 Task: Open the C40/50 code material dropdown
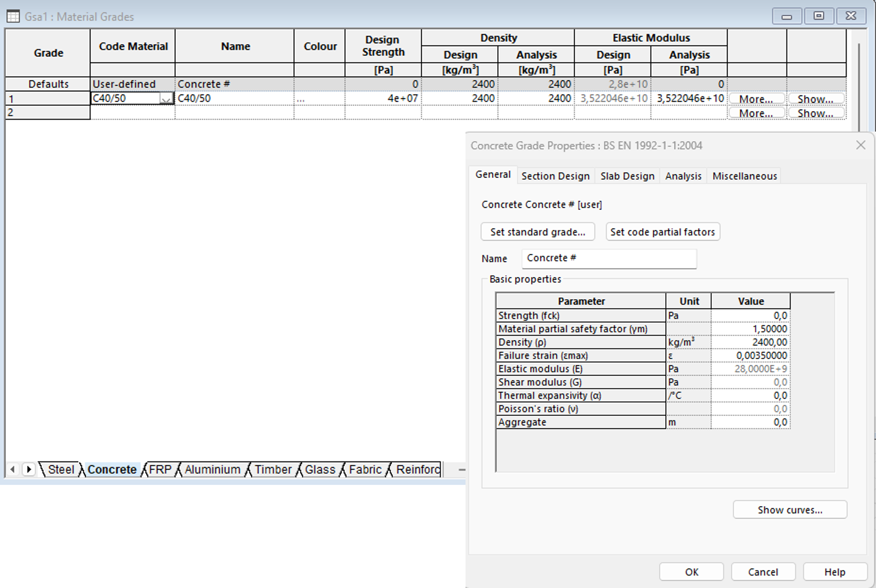[166, 99]
